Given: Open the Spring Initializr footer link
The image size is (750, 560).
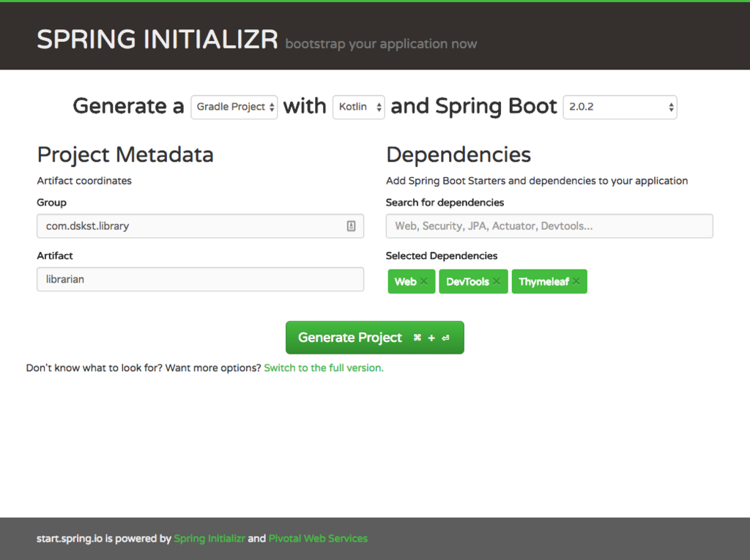Looking at the screenshot, I should point(209,539).
